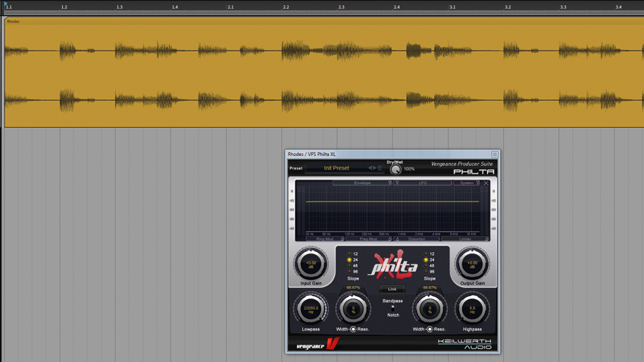The height and width of the screenshot is (362, 644).
Task: Jump to ruler position 1.2
Action: 64,7
